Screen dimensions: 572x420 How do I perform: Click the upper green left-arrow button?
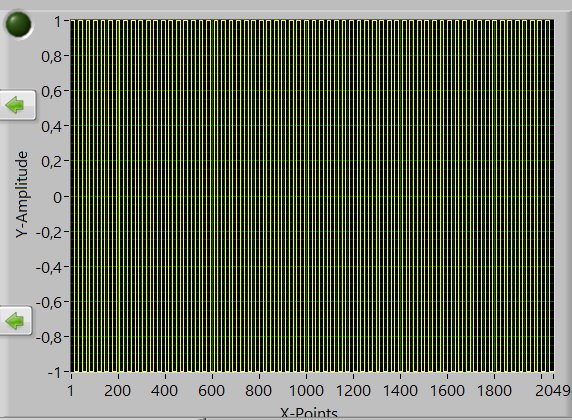point(17,105)
